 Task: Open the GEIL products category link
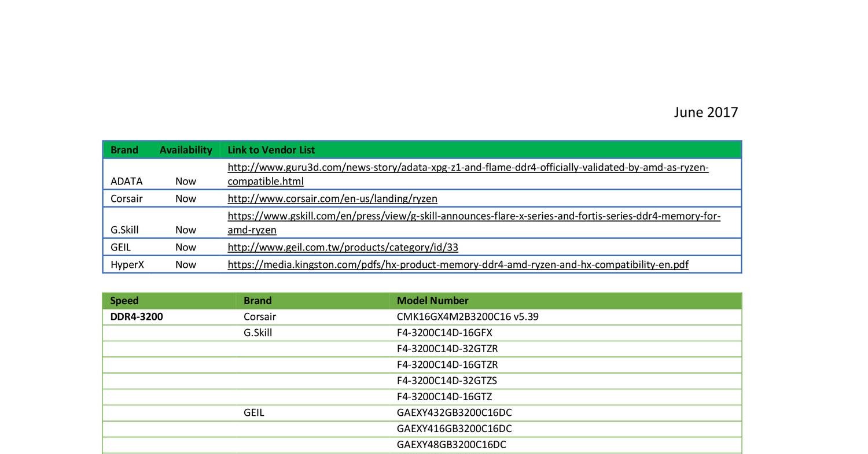[343, 247]
